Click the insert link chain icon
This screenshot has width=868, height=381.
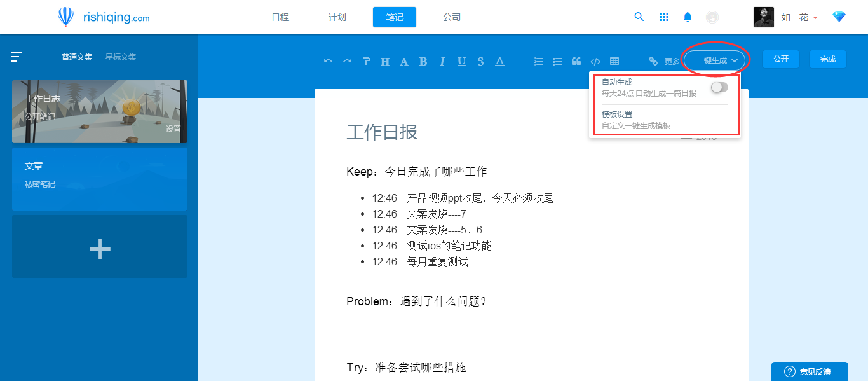[x=653, y=61]
